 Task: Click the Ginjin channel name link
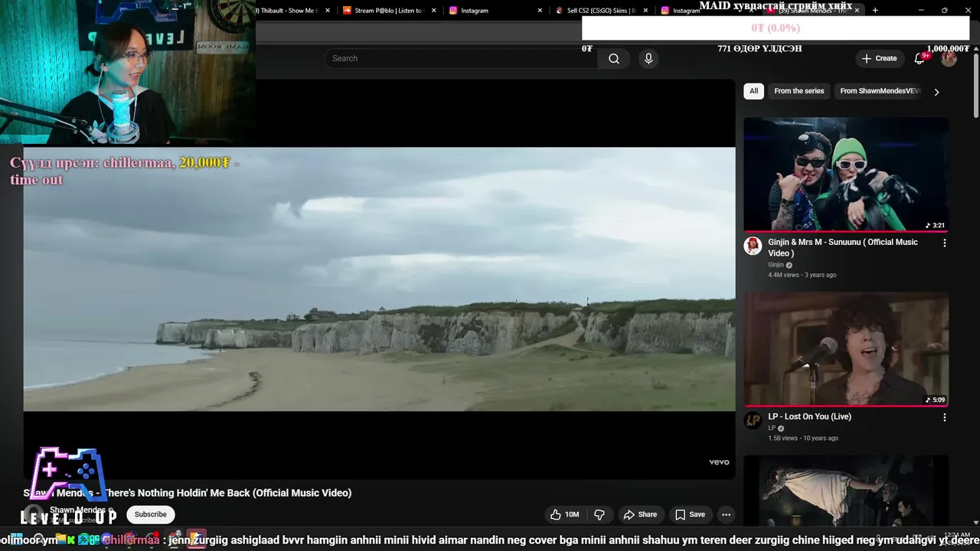776,265
